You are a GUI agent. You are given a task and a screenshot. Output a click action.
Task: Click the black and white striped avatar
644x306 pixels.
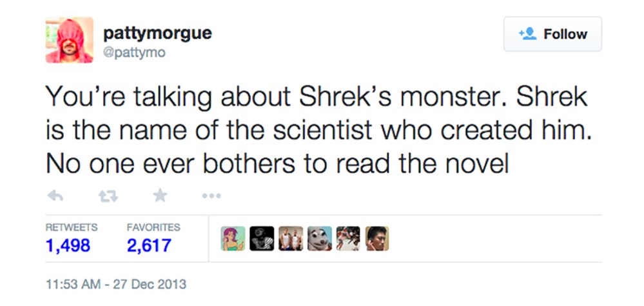coord(262,239)
